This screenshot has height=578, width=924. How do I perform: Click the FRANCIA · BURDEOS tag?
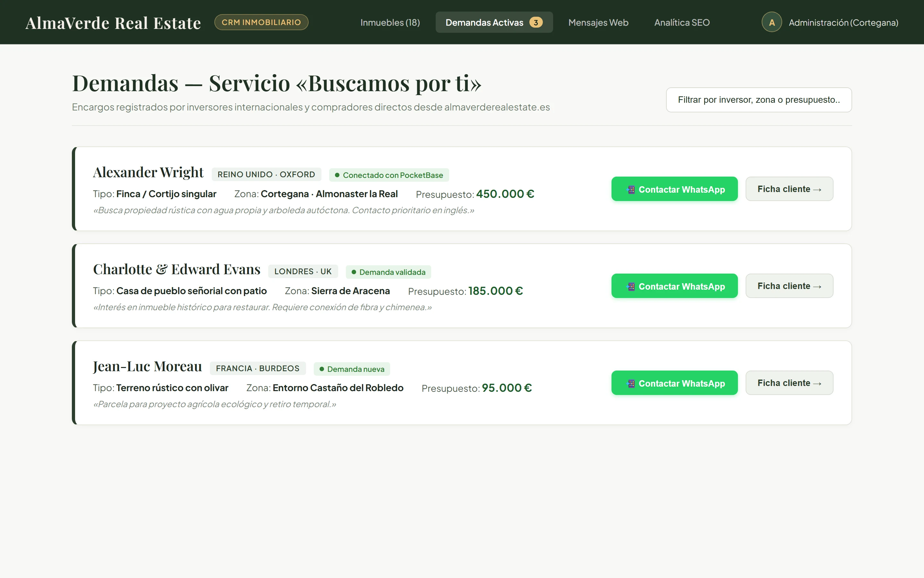point(258,369)
